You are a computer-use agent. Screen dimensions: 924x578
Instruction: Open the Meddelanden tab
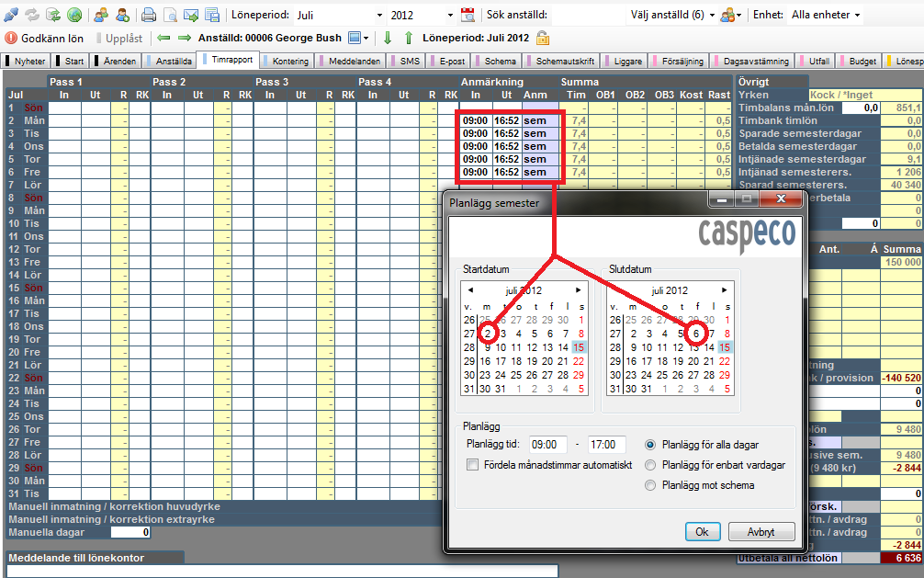351,61
